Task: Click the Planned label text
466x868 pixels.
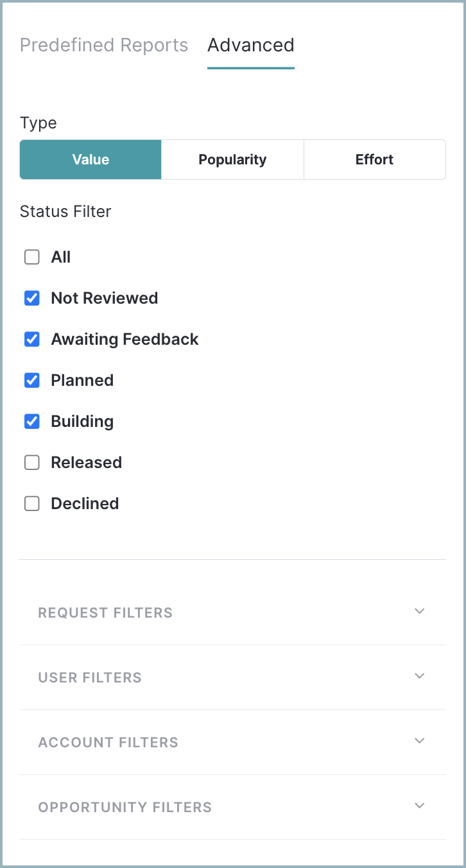Action: [x=82, y=381]
